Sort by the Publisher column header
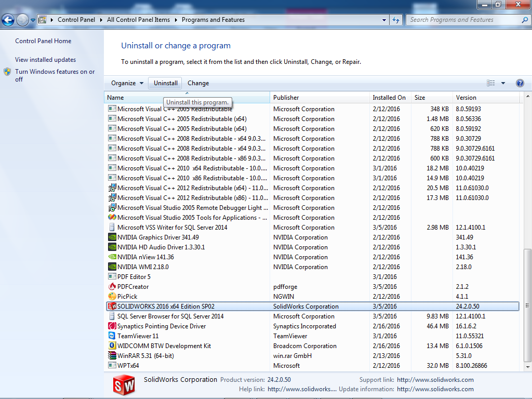Screen dimensions: 532x399 [320, 97]
